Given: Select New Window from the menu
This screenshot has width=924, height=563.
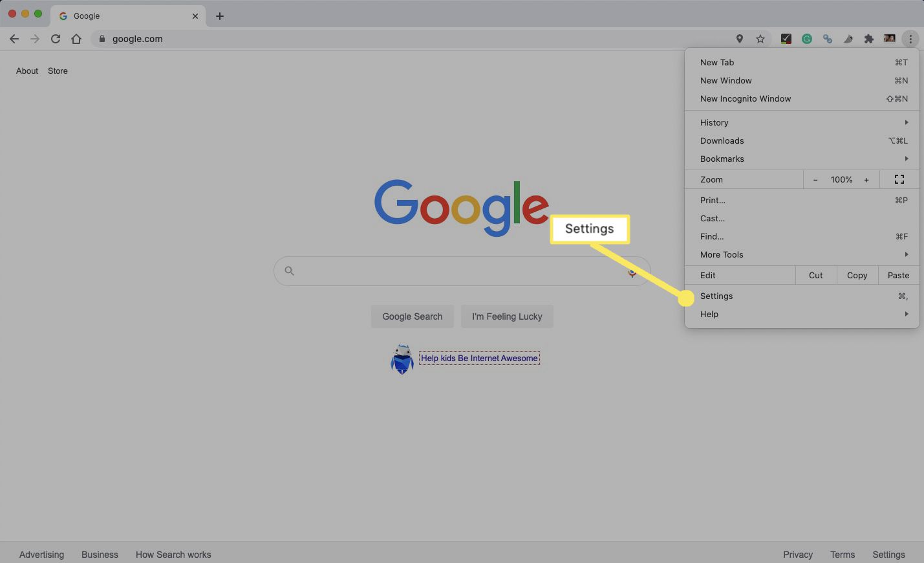Looking at the screenshot, I should 802,80.
